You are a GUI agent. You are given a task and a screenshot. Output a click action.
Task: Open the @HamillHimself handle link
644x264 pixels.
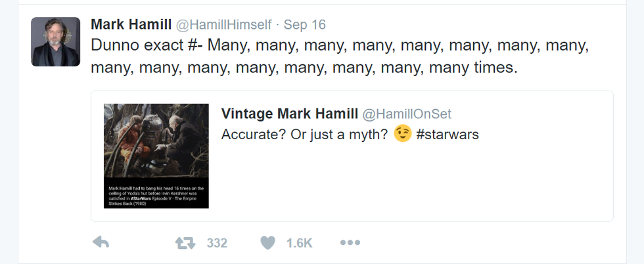(x=223, y=25)
